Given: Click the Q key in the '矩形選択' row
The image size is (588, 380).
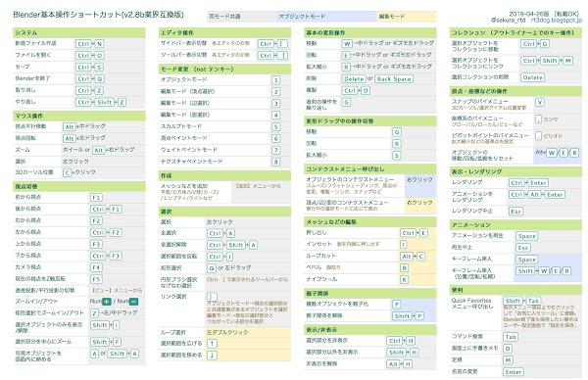Looking at the screenshot, I should 212,268.
